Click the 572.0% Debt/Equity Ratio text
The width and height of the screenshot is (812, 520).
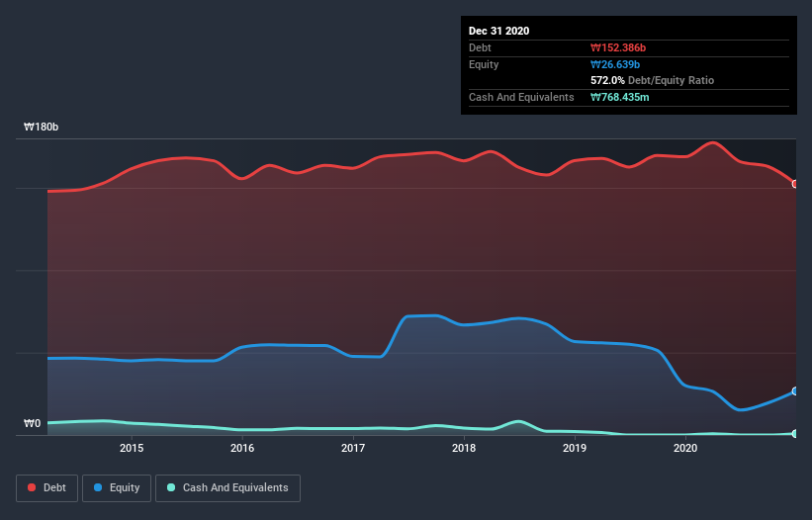(x=652, y=80)
